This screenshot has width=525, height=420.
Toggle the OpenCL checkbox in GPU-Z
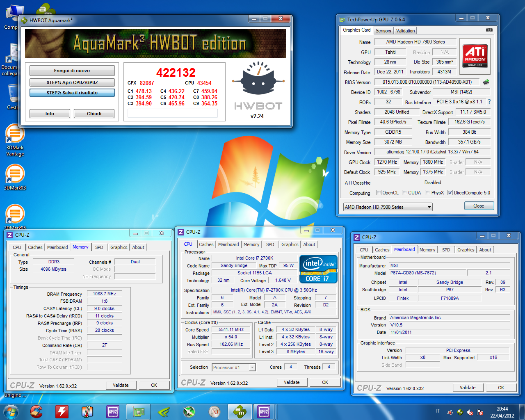379,193
